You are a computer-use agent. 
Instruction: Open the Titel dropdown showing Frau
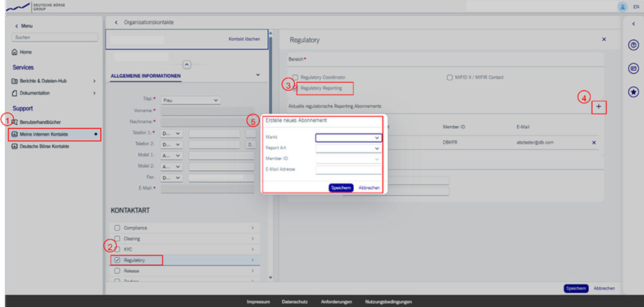click(x=190, y=100)
